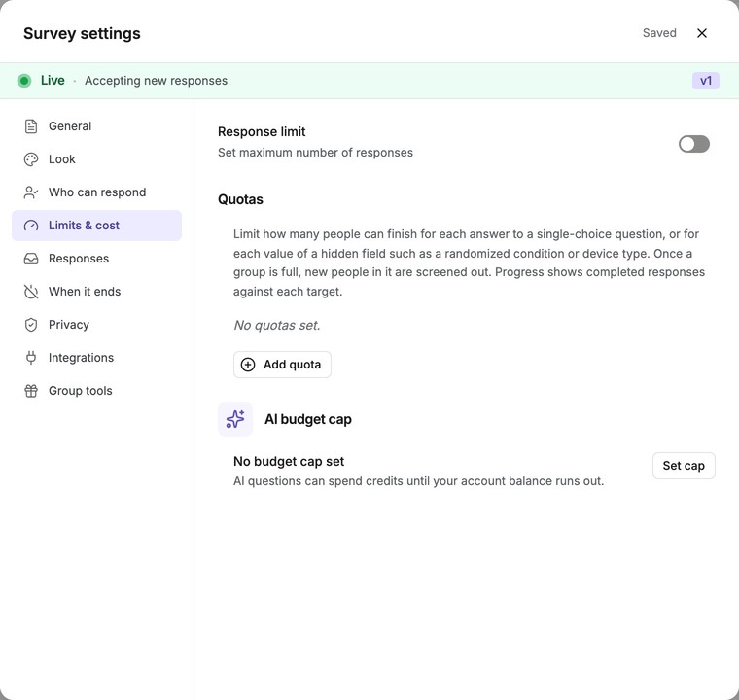Open the Group tools section
Image resolution: width=739 pixels, height=700 pixels.
96,390
